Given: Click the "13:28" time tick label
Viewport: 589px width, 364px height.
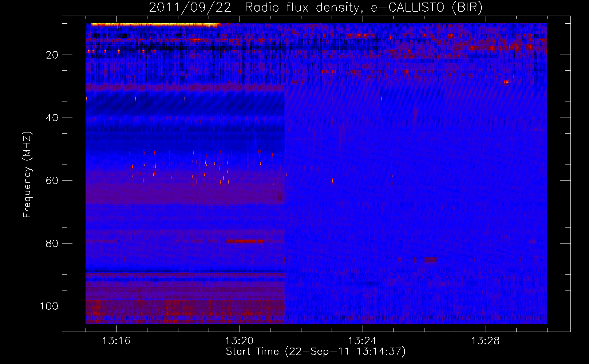Looking at the screenshot, I should 485,341.
